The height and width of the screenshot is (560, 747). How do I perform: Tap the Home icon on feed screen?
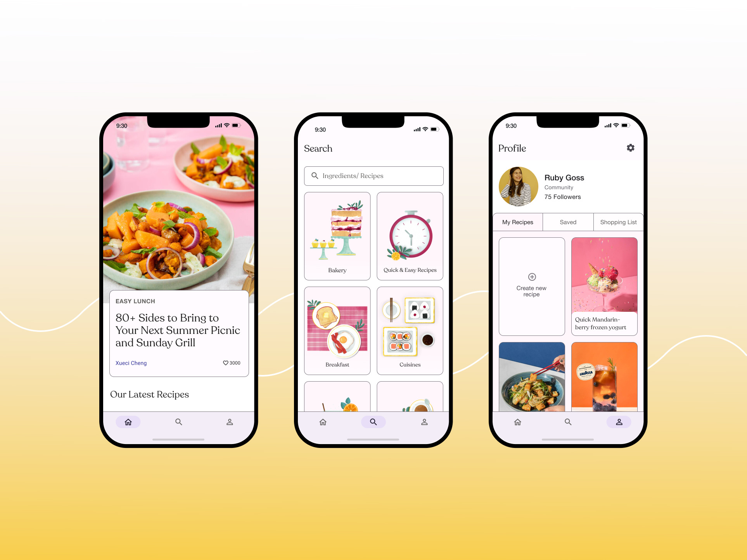129,422
